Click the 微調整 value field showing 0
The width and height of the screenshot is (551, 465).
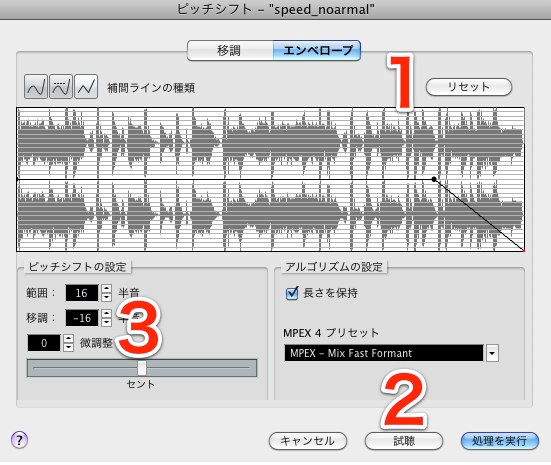[44, 343]
